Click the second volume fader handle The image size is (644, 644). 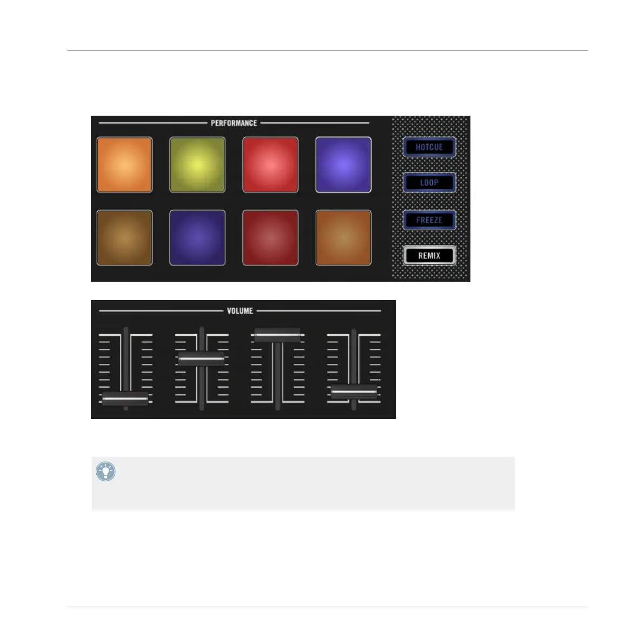pyautogui.click(x=201, y=358)
